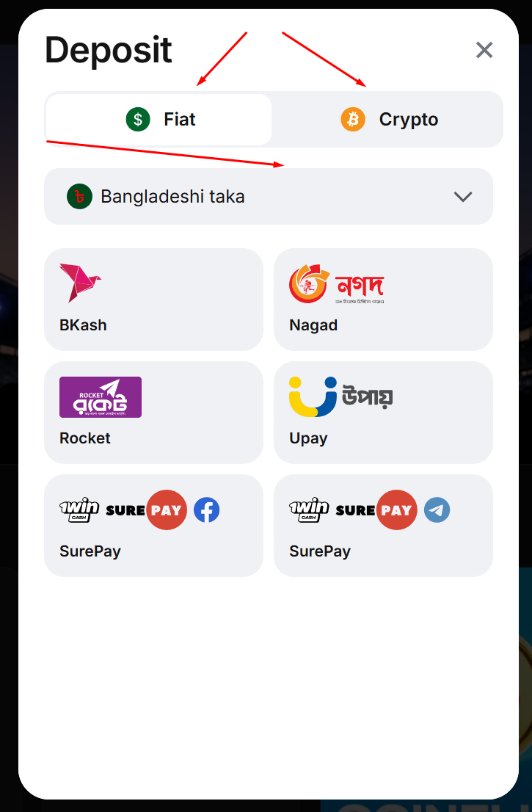This screenshot has width=532, height=812.
Task: Click the Nagad red-orange logo
Action: coord(337,284)
